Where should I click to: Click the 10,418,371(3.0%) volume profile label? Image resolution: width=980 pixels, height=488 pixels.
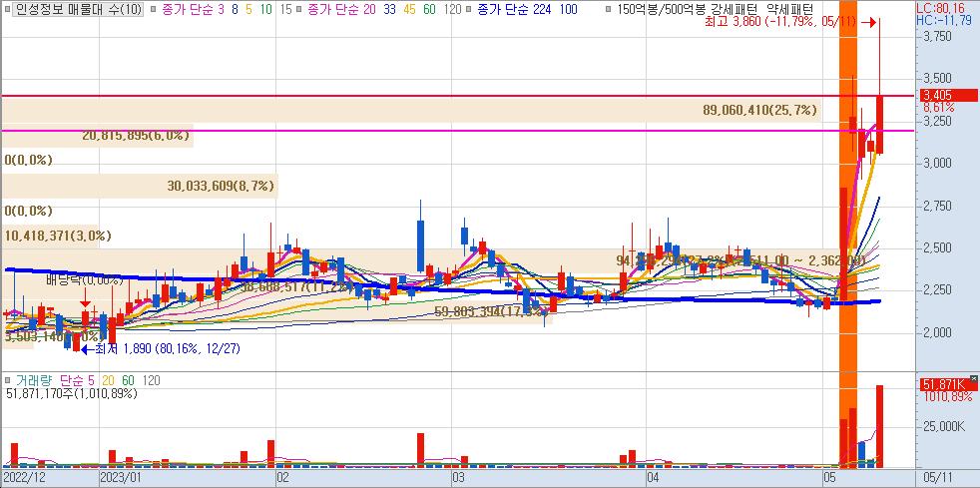[x=58, y=236]
